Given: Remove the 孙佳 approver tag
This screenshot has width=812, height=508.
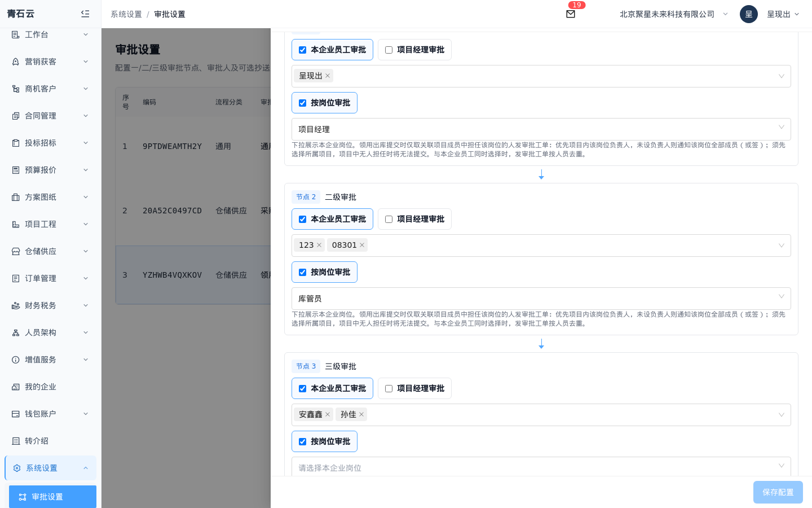Looking at the screenshot, I should [x=361, y=414].
